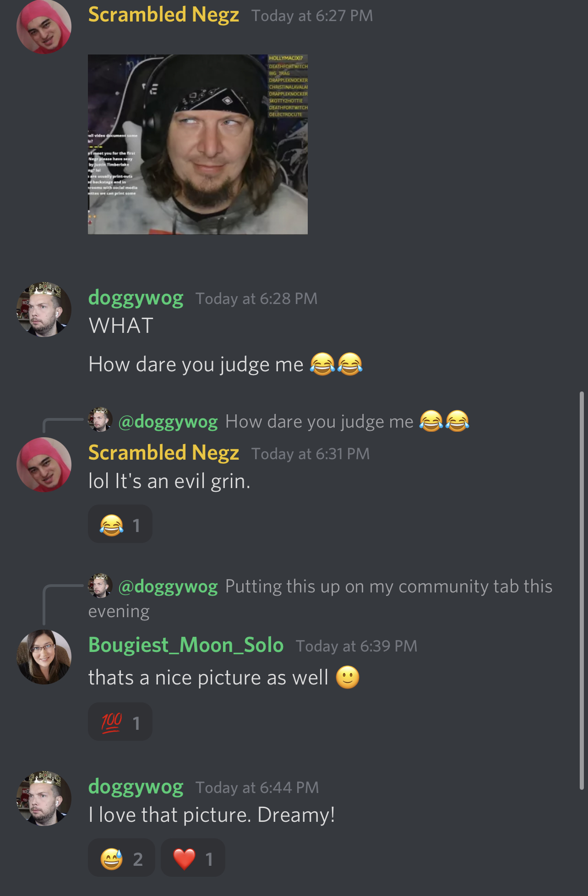Image resolution: width=588 pixels, height=896 pixels.
Task: Click Scrambled Negz avatar on the 6:31 PM message
Action: [44, 465]
